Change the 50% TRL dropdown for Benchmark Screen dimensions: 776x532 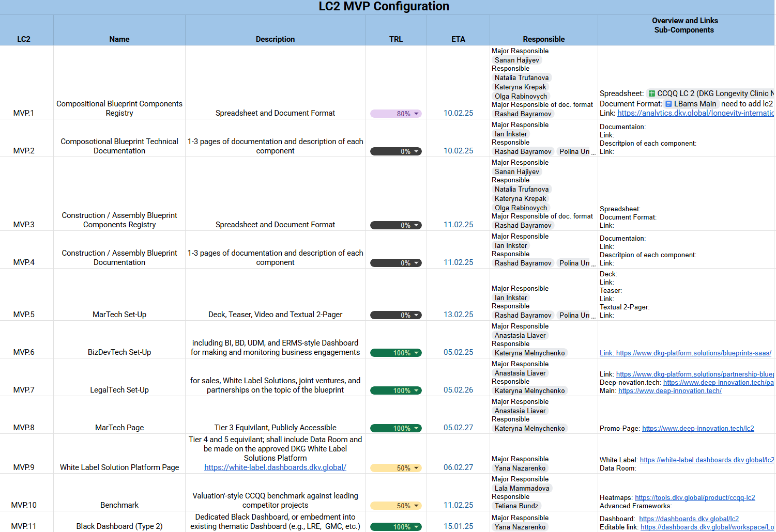[x=416, y=506]
